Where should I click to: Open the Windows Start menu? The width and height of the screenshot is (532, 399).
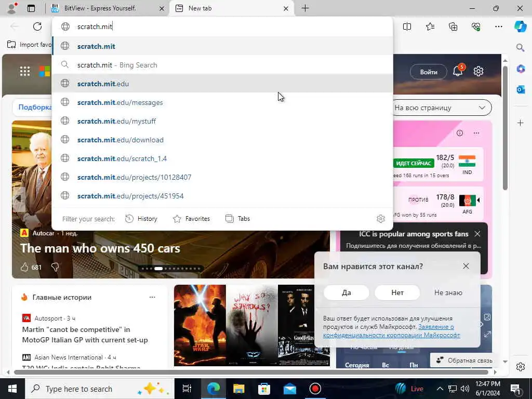point(12,389)
